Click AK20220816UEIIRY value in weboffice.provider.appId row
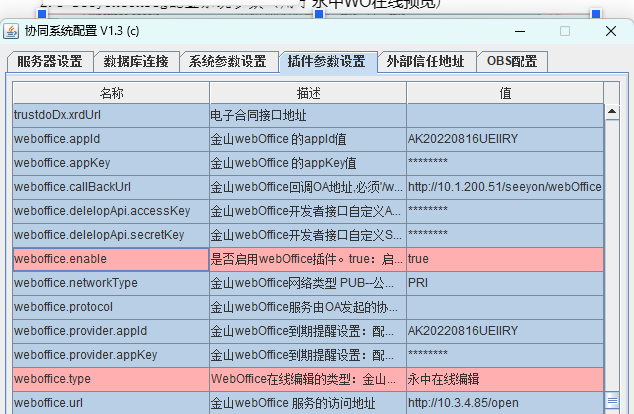This screenshot has height=414, width=634. coord(505,331)
